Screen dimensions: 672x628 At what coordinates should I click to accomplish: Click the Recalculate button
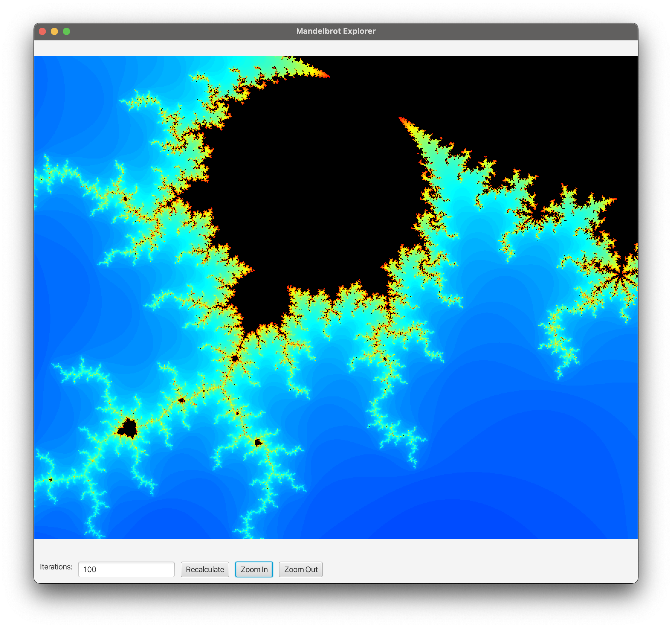click(x=205, y=569)
